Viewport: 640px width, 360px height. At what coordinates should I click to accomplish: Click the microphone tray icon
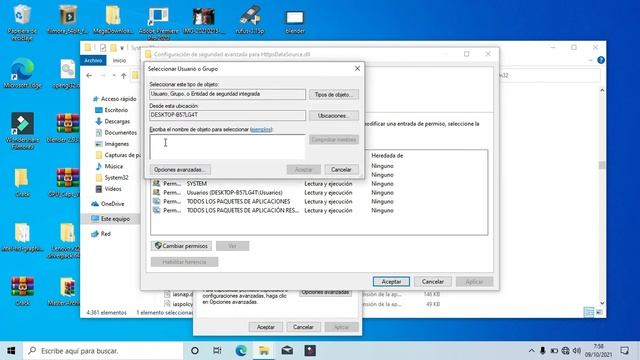(x=542, y=351)
